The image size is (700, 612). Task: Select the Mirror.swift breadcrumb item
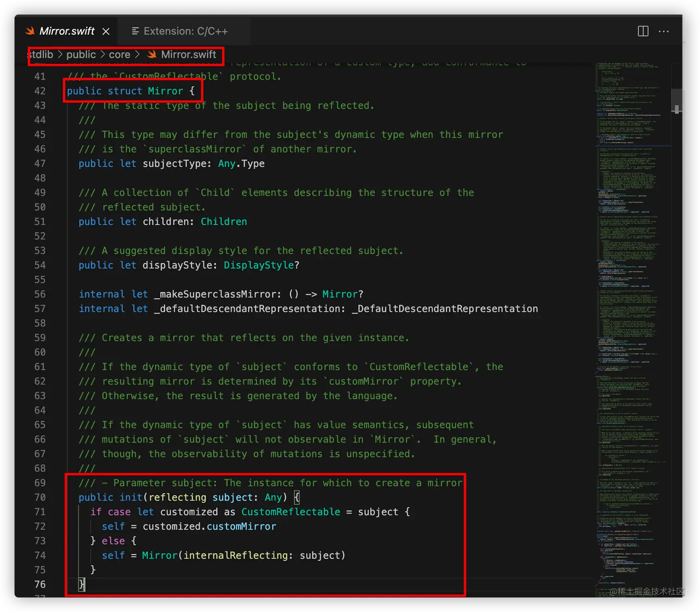(x=188, y=55)
